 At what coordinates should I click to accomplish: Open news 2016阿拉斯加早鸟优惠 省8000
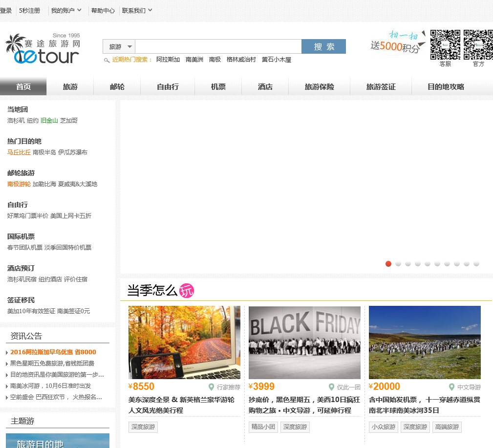(x=53, y=352)
